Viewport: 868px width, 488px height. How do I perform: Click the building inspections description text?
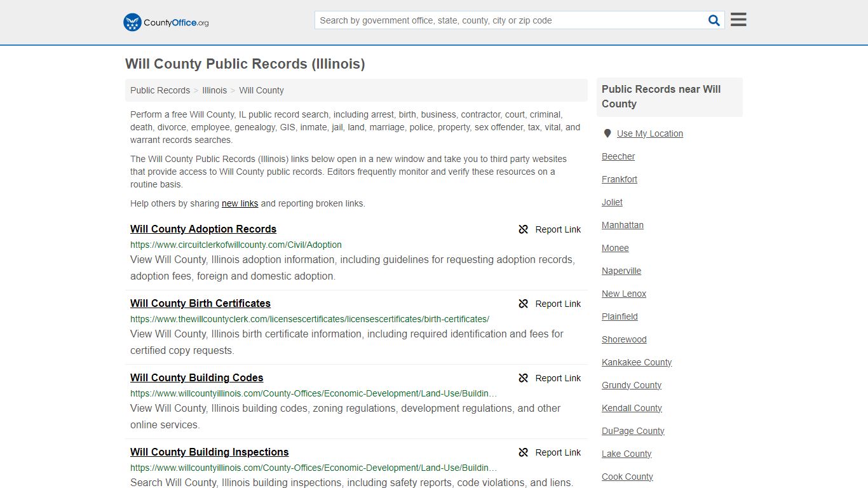pyautogui.click(x=351, y=482)
